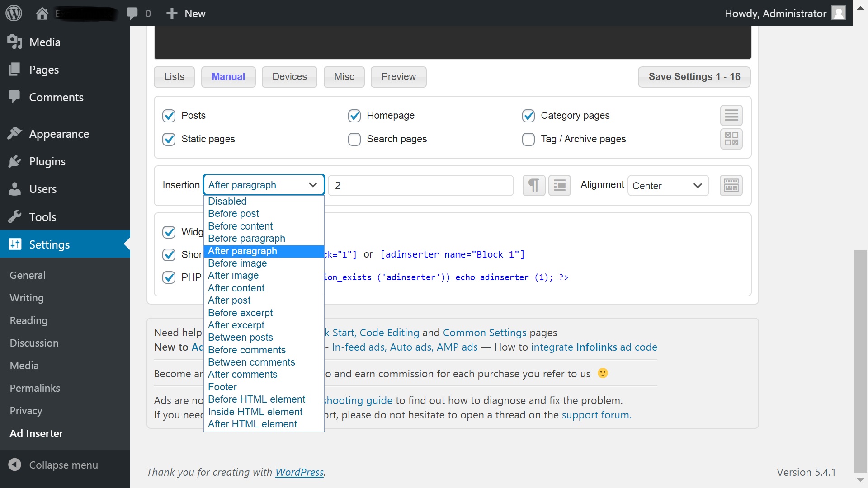This screenshot has width=868, height=488.
Task: Uncheck the Posts checkbox
Action: pos(169,116)
